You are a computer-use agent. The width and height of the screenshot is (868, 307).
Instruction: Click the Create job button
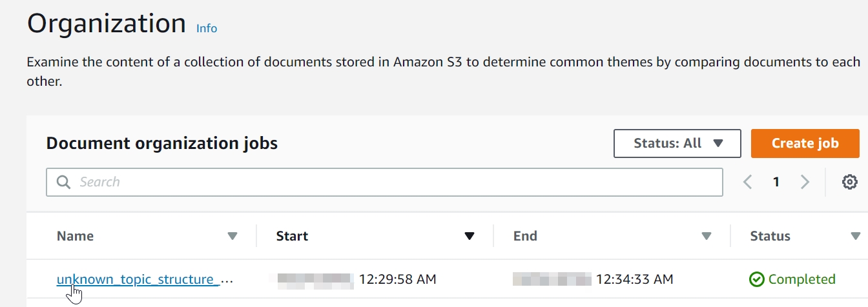pos(805,143)
